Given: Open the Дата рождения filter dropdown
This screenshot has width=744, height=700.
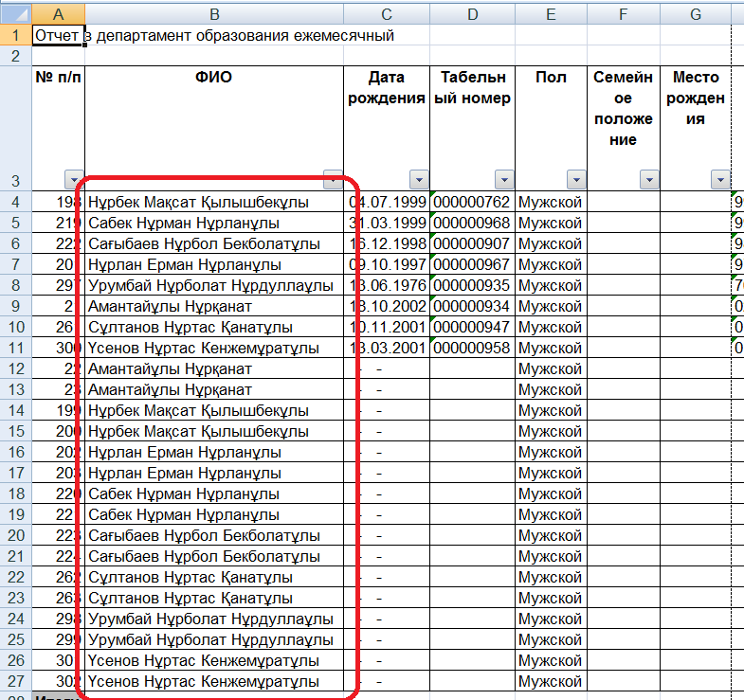Looking at the screenshot, I should point(418,180).
